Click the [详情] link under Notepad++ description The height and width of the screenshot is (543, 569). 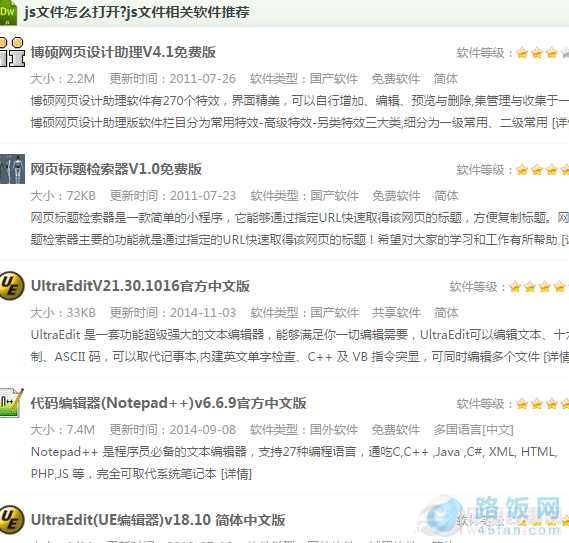pos(236,474)
